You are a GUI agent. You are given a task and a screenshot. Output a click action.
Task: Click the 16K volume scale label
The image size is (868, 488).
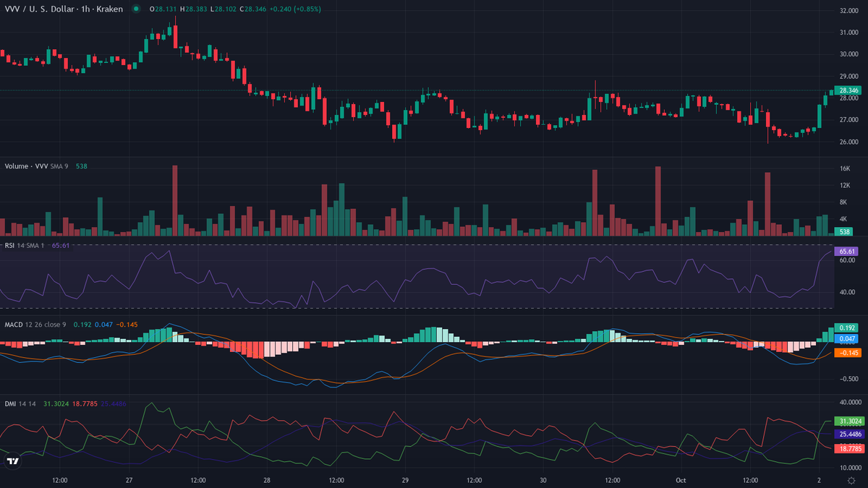tap(844, 168)
